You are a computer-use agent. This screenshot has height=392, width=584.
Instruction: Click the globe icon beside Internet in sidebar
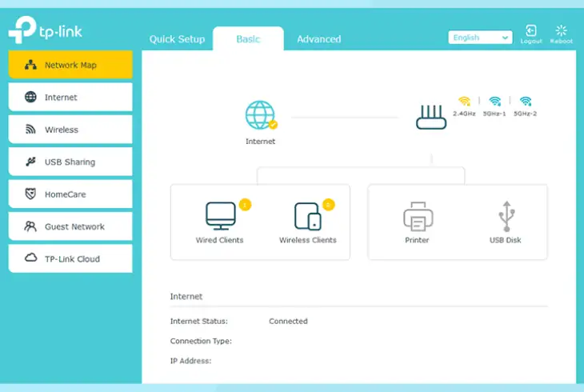[x=30, y=97]
